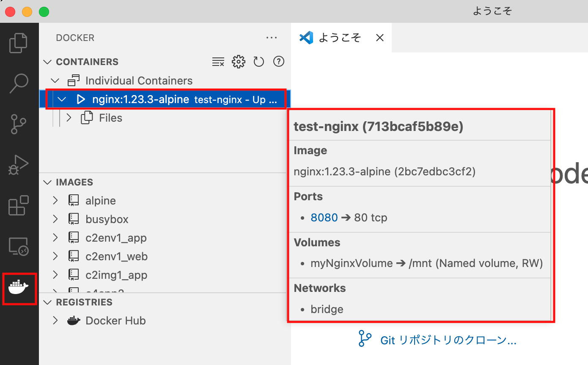Select the c2env1_web image label
This screenshot has height=365, width=588.
click(x=116, y=256)
